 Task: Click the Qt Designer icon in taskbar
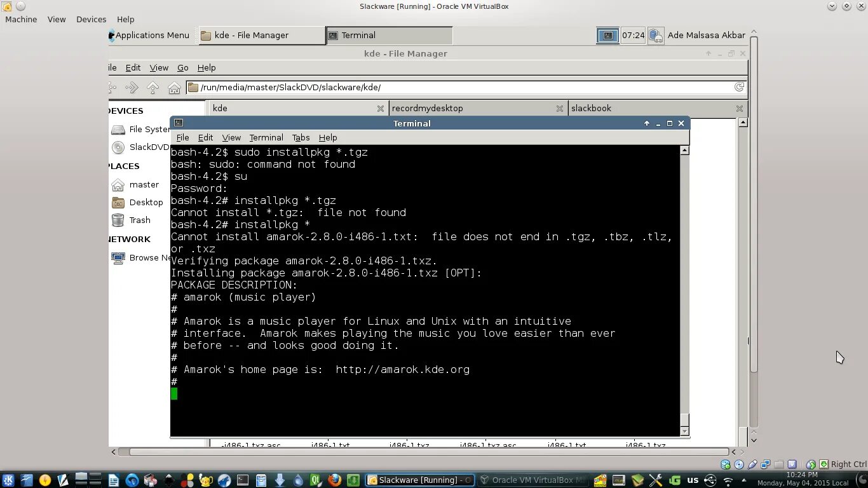click(x=316, y=480)
